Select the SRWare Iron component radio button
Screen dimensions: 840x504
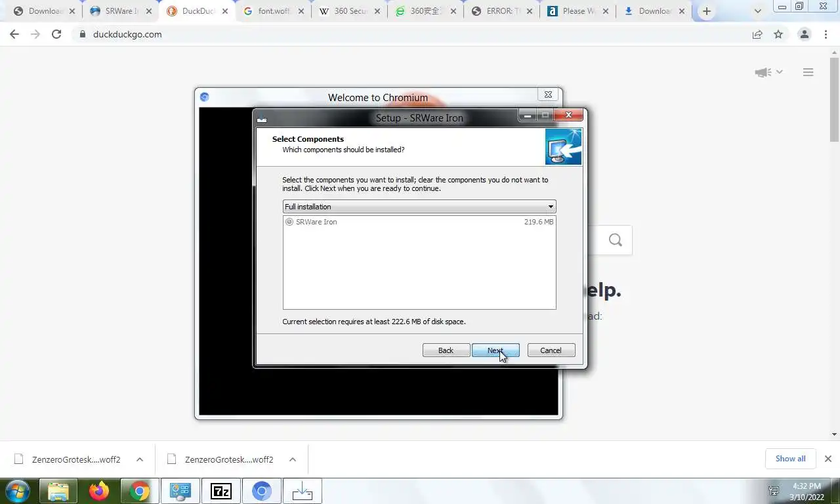289,222
